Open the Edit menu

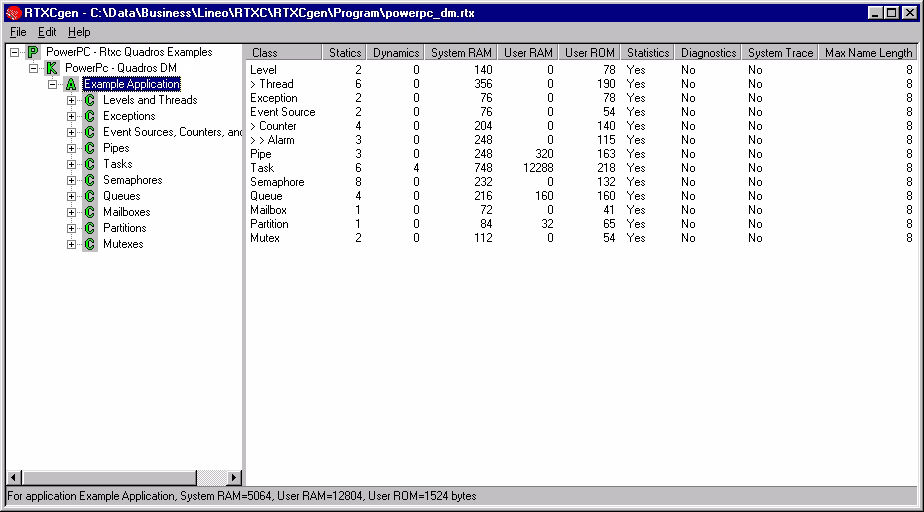click(47, 32)
